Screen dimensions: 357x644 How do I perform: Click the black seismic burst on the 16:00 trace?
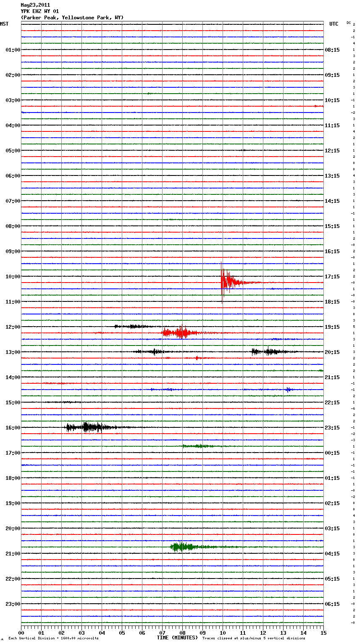click(x=90, y=427)
